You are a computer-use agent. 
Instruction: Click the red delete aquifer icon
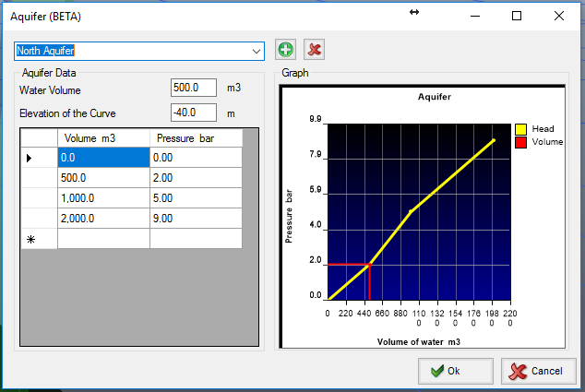pos(315,50)
